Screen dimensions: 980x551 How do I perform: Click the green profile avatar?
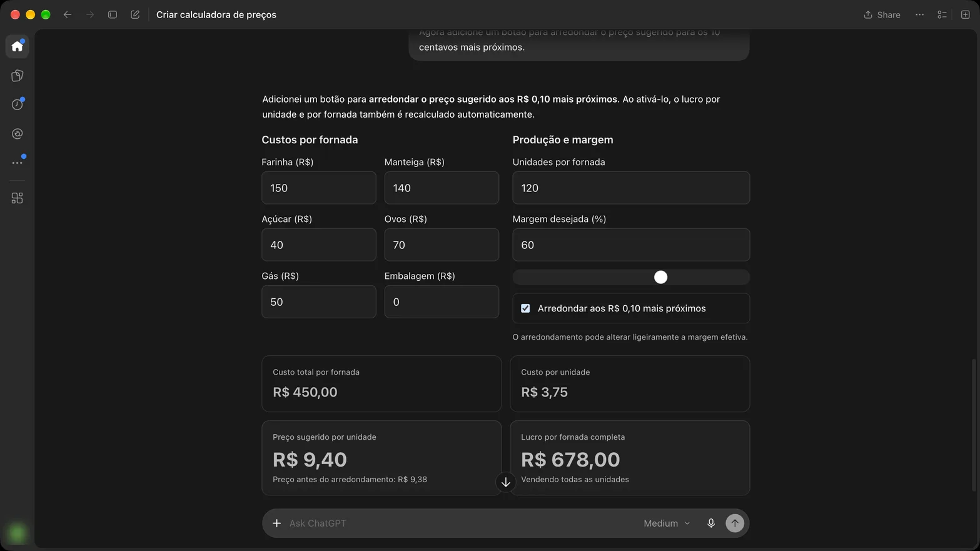[18, 533]
